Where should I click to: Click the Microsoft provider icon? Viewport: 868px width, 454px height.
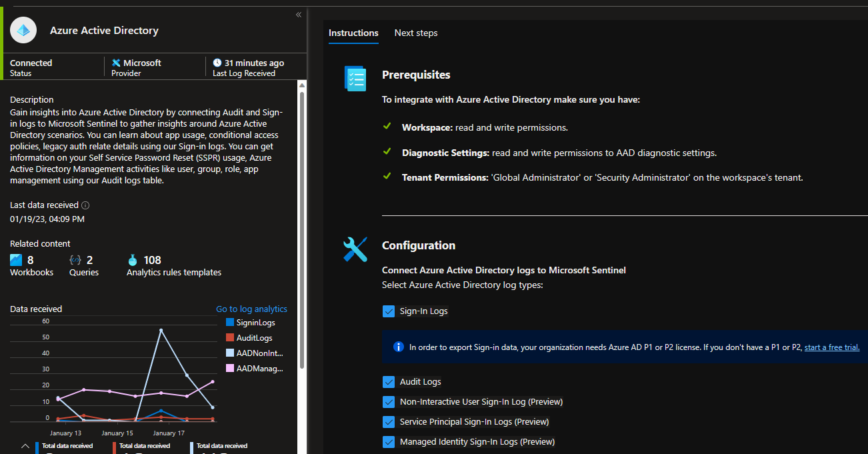coord(116,63)
